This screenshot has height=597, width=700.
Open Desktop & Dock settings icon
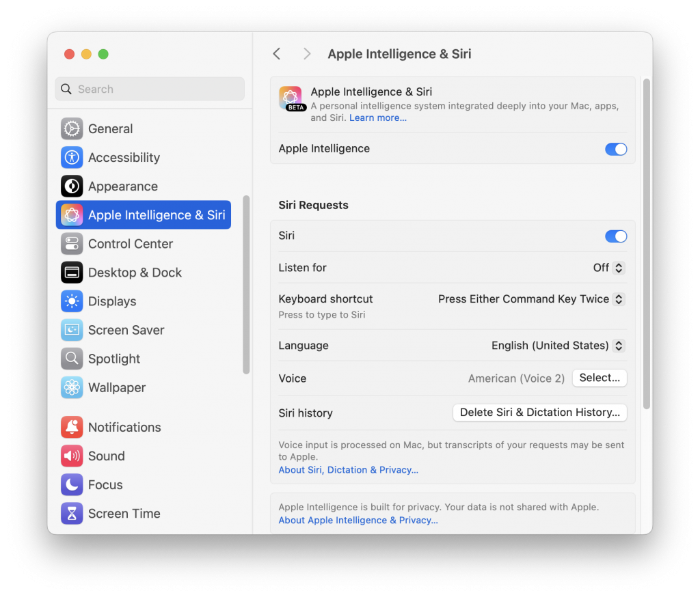(x=72, y=272)
